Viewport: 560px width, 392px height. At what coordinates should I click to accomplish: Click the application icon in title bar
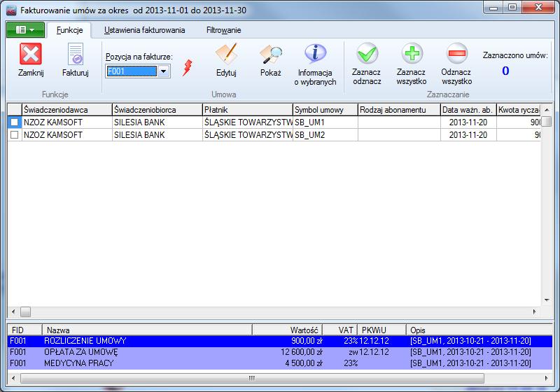coord(12,10)
